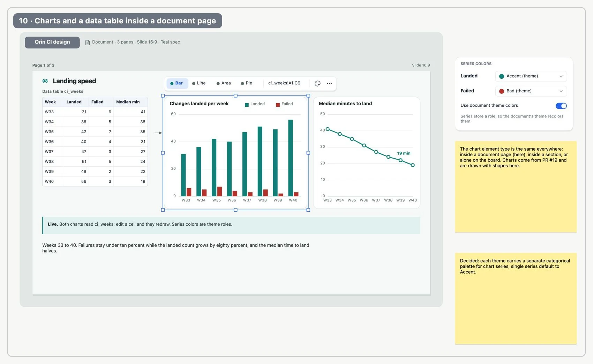Screen dimensions: 593x364
Task: Click the W40 bar in the bar chart
Action: (291, 158)
